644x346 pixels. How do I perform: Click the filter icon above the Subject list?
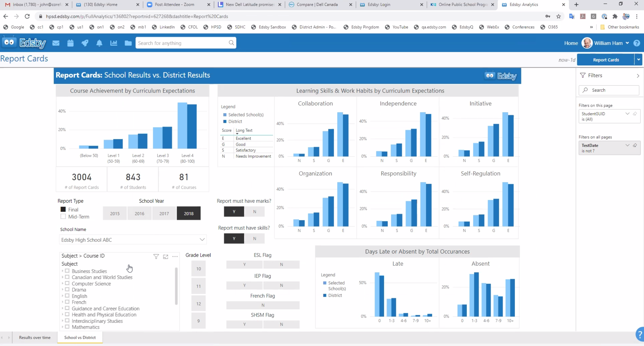point(156,256)
